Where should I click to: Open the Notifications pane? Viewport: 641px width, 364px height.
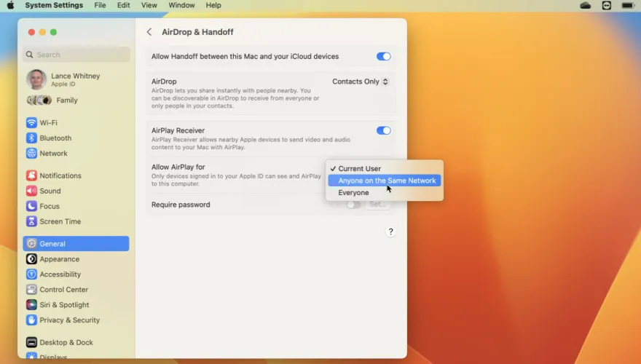(60, 175)
